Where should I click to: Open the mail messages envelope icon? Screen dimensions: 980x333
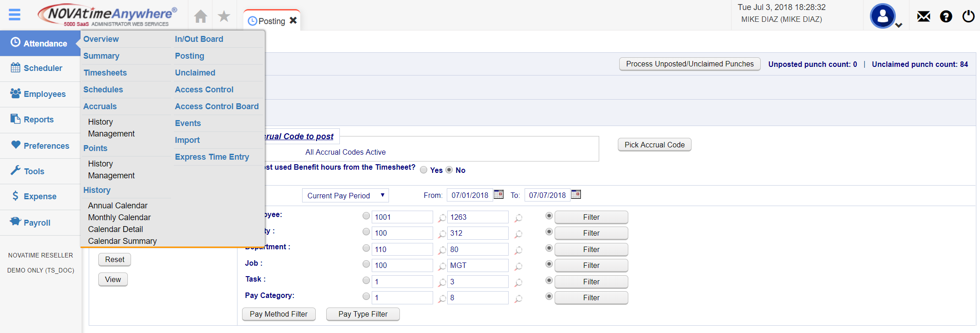pyautogui.click(x=923, y=17)
